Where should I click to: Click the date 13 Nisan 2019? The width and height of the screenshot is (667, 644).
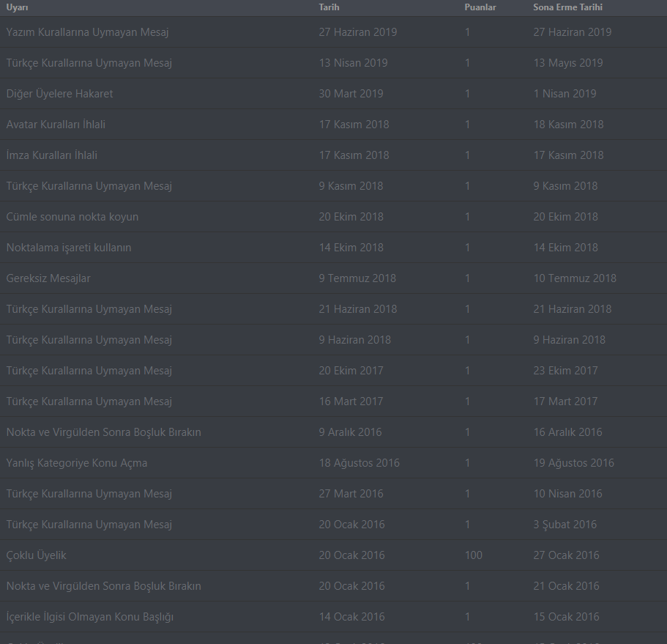(353, 62)
